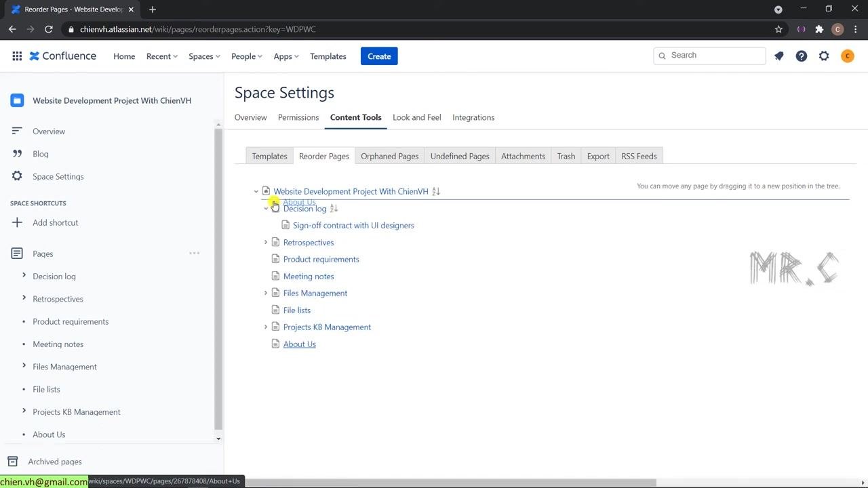Image resolution: width=868 pixels, height=488 pixels.
Task: Click the page icon next to Retrospectives
Action: point(275,242)
